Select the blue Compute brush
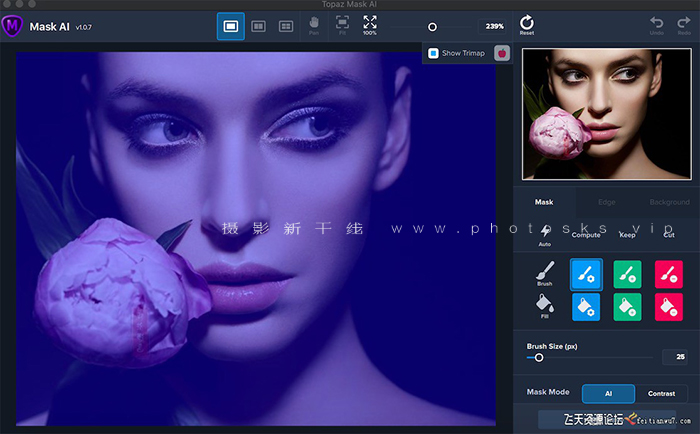This screenshot has height=434, width=700. (x=586, y=274)
